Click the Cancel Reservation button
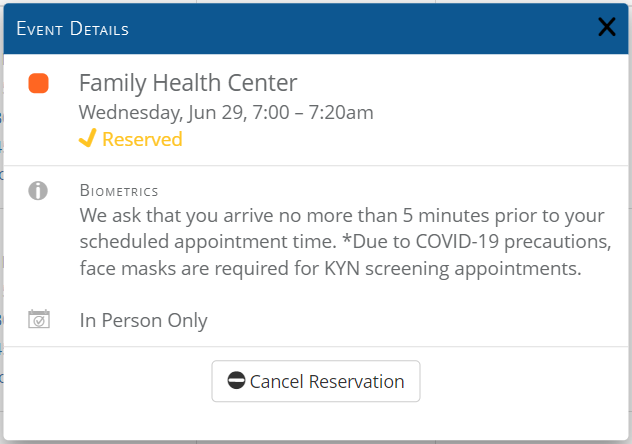This screenshot has height=444, width=632. tap(316, 381)
